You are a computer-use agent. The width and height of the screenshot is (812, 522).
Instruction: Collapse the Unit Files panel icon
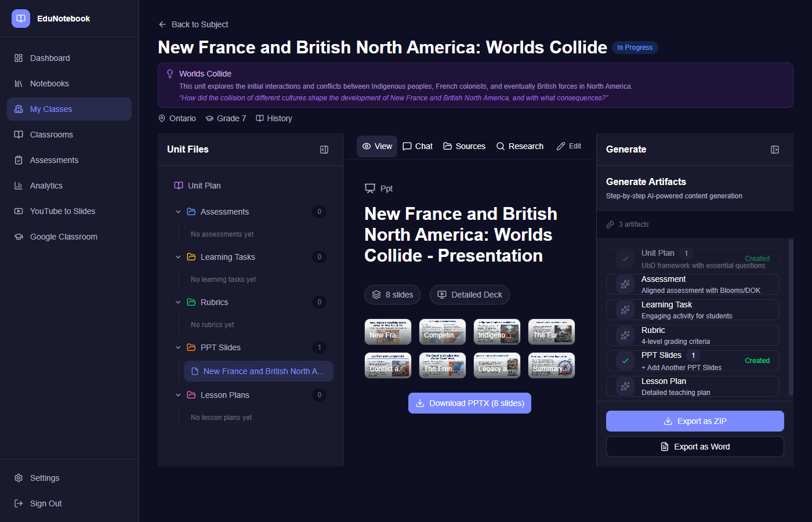click(x=324, y=150)
